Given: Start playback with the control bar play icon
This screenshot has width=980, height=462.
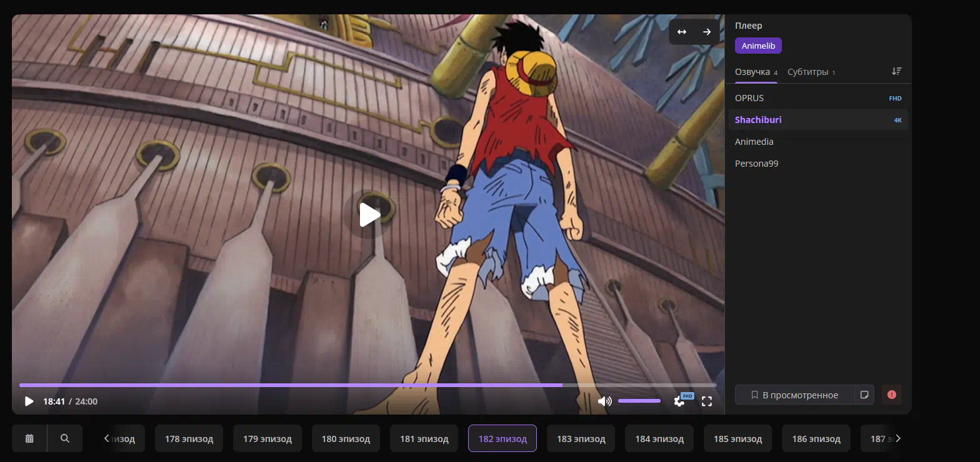Looking at the screenshot, I should [x=29, y=401].
